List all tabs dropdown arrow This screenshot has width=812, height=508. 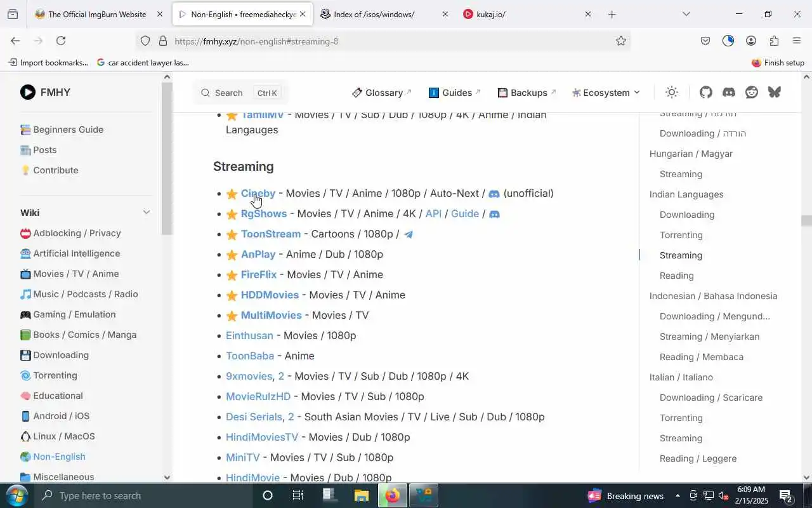[x=686, y=14]
